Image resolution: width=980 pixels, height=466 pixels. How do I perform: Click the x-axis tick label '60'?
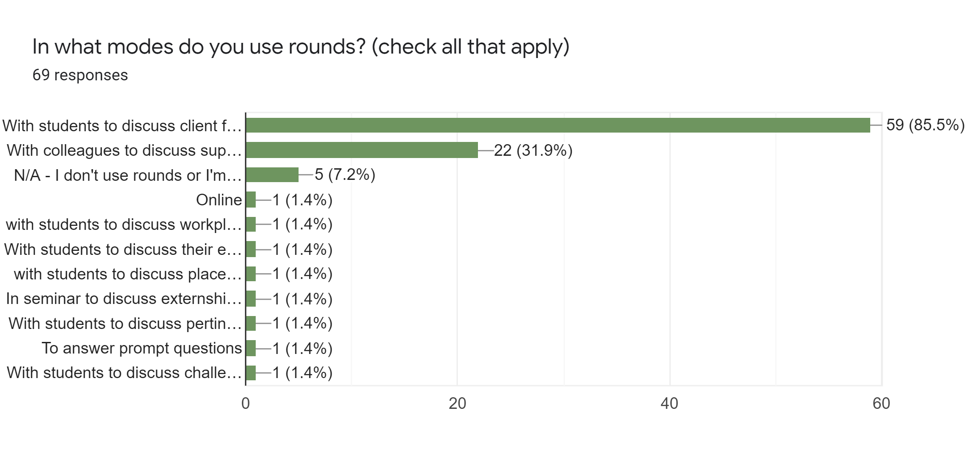coord(881,404)
